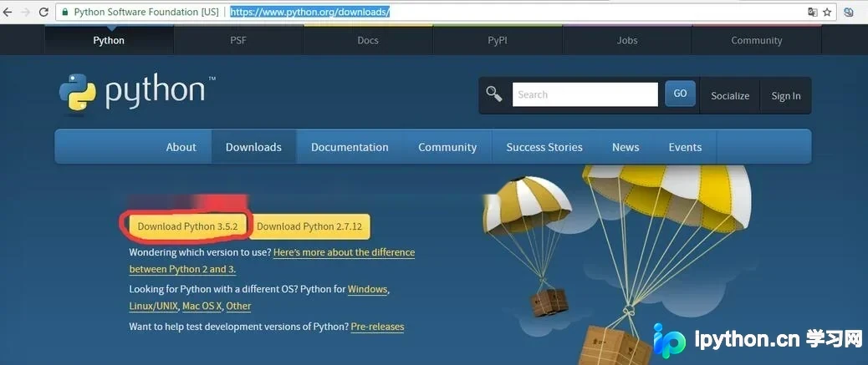Select the Jobs top tab
868x365 pixels.
click(x=627, y=40)
